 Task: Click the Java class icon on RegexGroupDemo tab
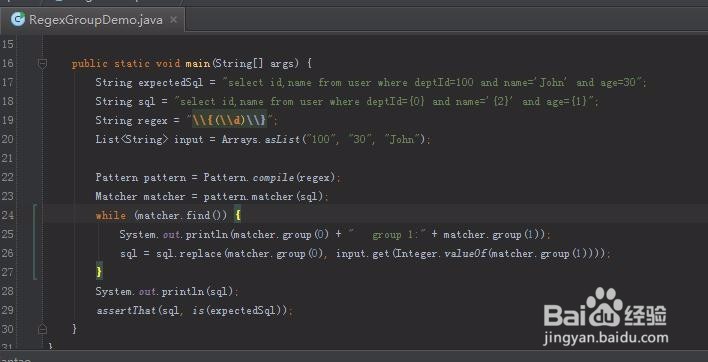click(x=18, y=19)
